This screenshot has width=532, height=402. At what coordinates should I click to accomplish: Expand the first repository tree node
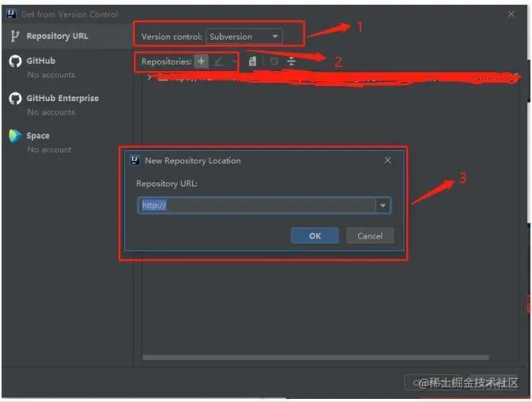tap(149, 77)
